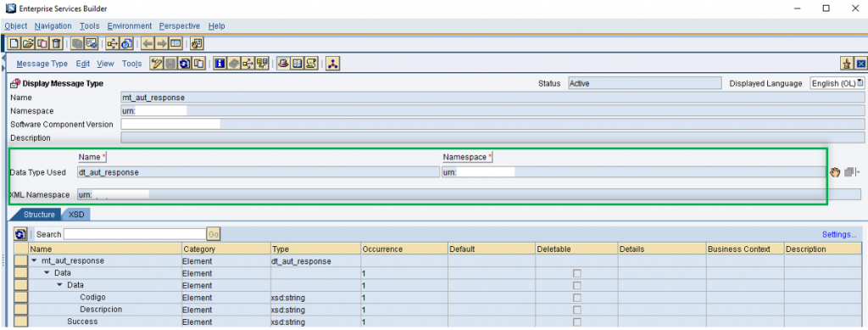Open the blue Information icon
Viewport: 868px width, 330px height.
(220, 64)
